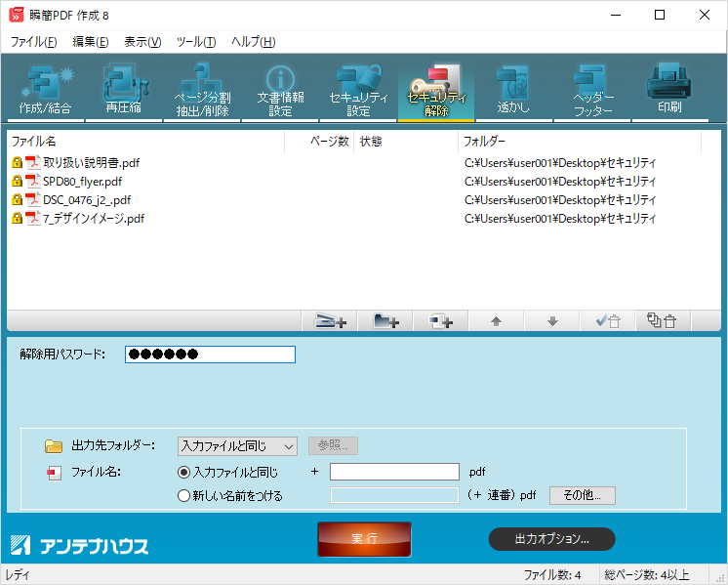Maximize the 瞬簡PDF window
This screenshot has height=585, width=728.
tap(660, 15)
